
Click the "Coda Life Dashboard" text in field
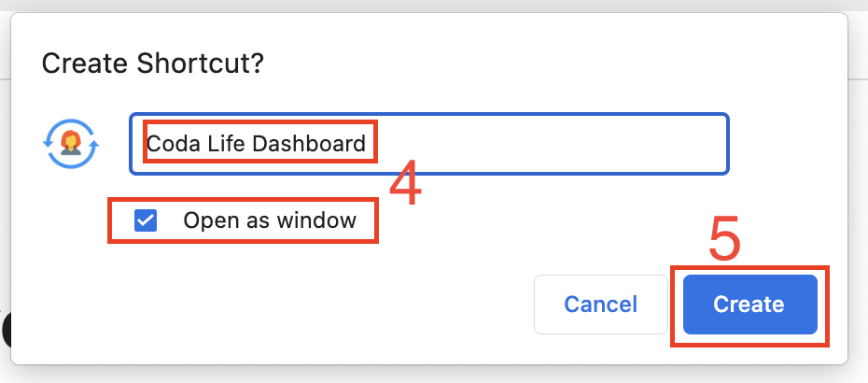tap(256, 144)
